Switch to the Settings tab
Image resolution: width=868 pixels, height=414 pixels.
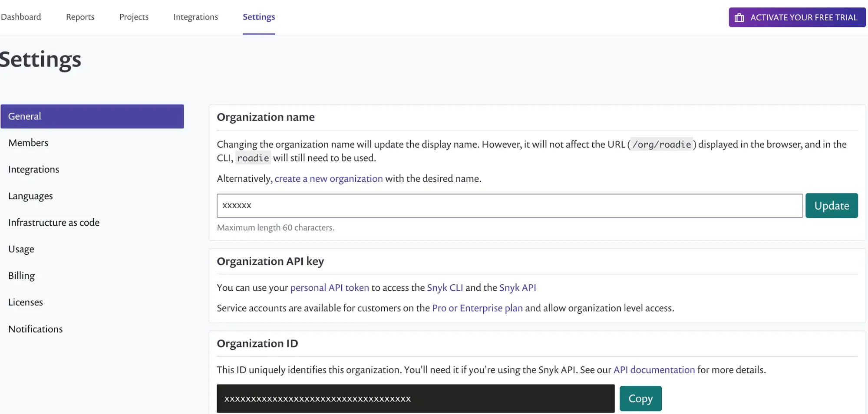[259, 17]
